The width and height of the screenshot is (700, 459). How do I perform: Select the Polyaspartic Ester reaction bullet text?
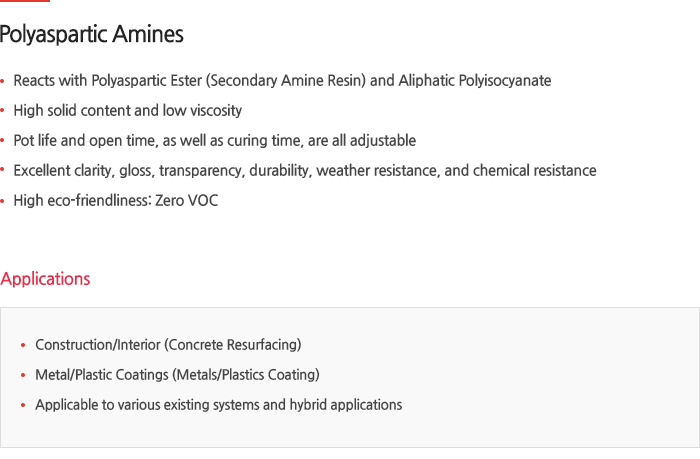pos(282,81)
